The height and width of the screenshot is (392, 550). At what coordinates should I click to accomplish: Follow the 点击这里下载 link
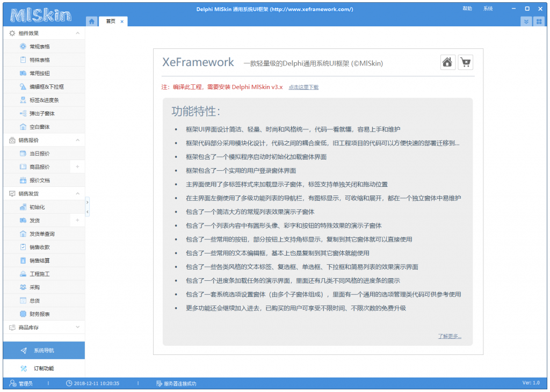pyautogui.click(x=303, y=88)
